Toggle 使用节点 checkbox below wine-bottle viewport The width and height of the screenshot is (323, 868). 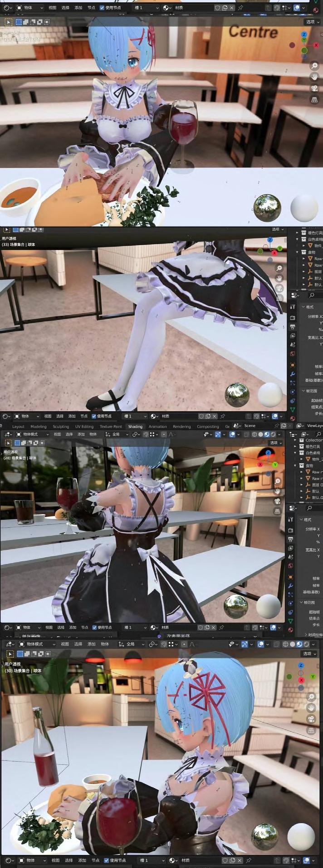coord(106,860)
